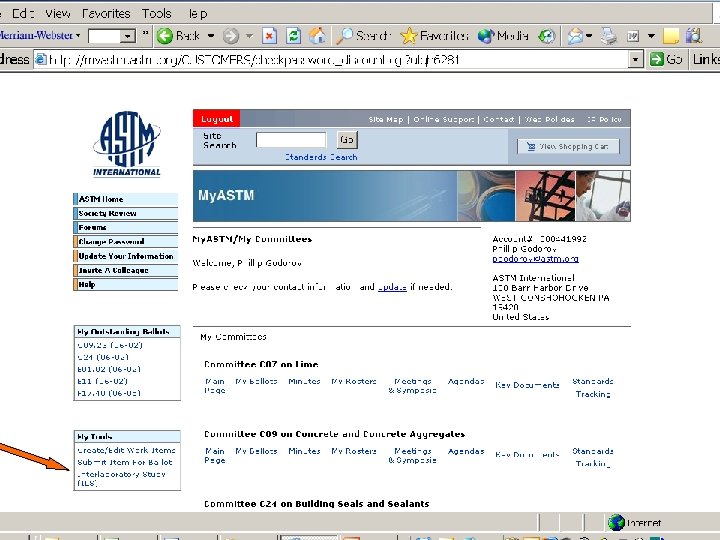Open Interlaboratory Study (ILS) tool
The image size is (720, 540).
click(121, 478)
